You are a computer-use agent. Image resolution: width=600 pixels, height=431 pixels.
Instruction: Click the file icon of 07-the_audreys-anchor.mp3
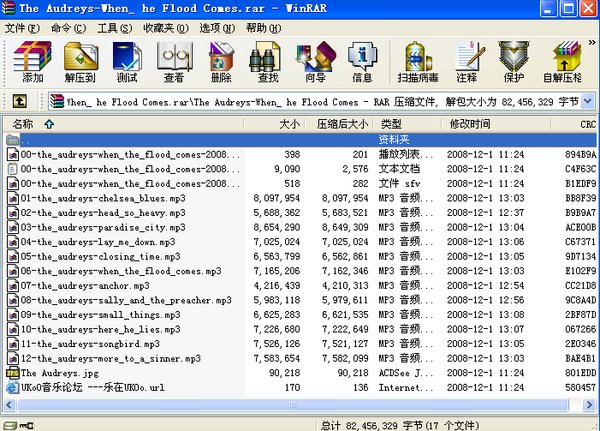coord(13,286)
